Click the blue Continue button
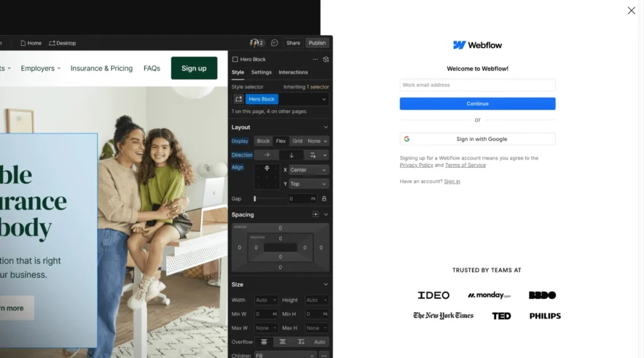Image resolution: width=644 pixels, height=358 pixels. tap(477, 104)
